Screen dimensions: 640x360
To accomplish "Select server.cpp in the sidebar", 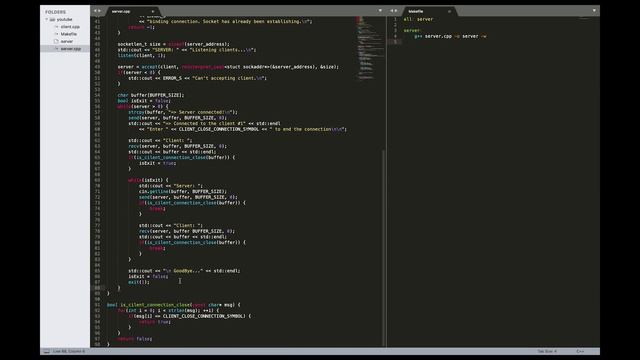I will pyautogui.click(x=71, y=49).
